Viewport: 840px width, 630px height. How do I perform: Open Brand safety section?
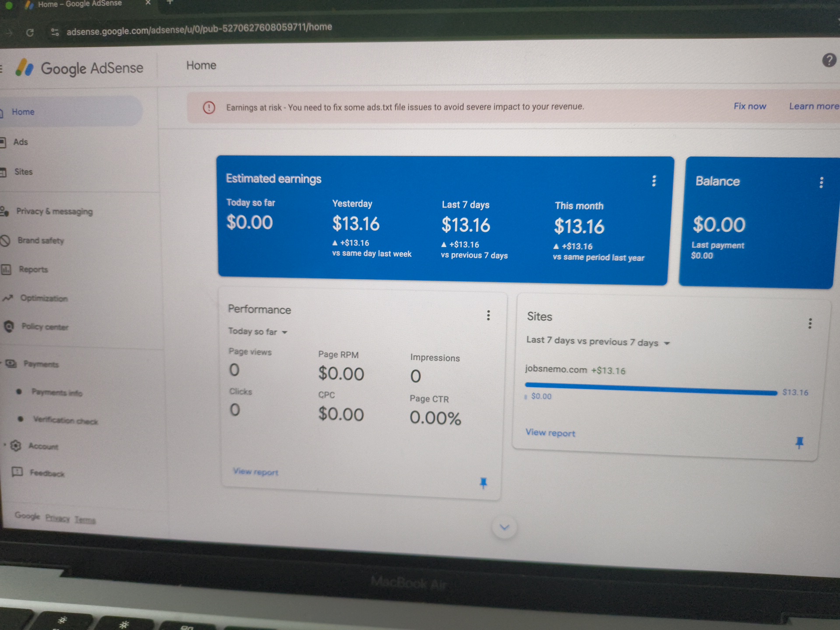[x=41, y=241]
